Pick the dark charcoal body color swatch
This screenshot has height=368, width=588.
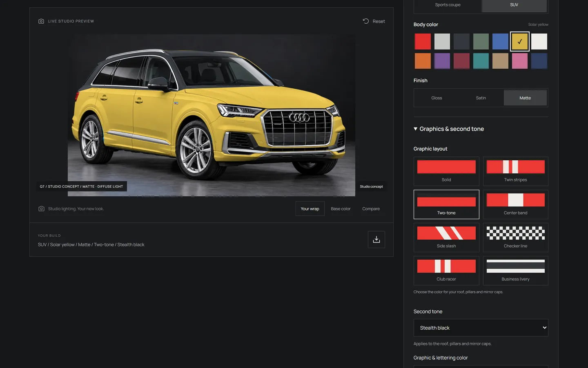(x=461, y=41)
